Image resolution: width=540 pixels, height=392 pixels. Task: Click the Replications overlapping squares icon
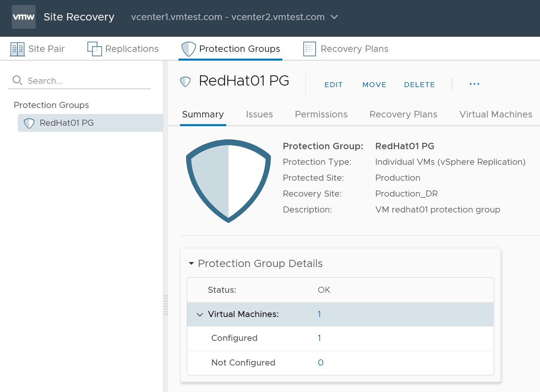tap(95, 49)
